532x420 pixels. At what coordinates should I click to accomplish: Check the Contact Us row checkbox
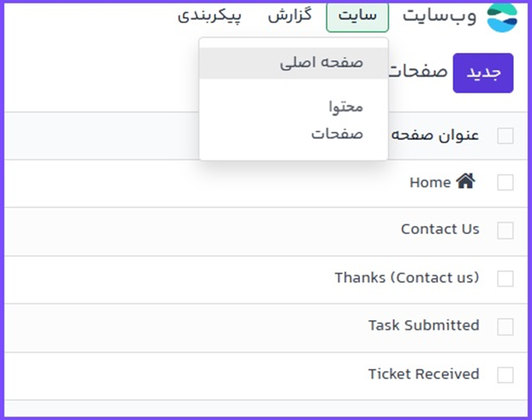(506, 230)
